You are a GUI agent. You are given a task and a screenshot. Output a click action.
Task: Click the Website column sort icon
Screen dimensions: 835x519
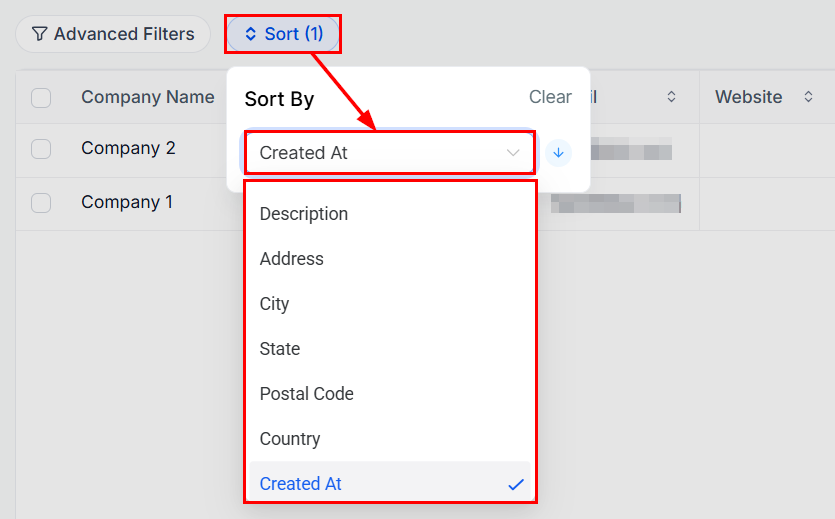tap(808, 97)
